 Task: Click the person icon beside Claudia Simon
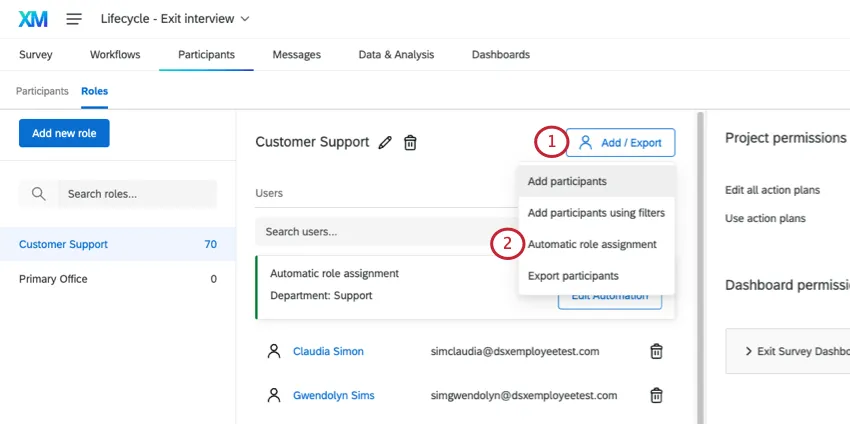tap(274, 351)
